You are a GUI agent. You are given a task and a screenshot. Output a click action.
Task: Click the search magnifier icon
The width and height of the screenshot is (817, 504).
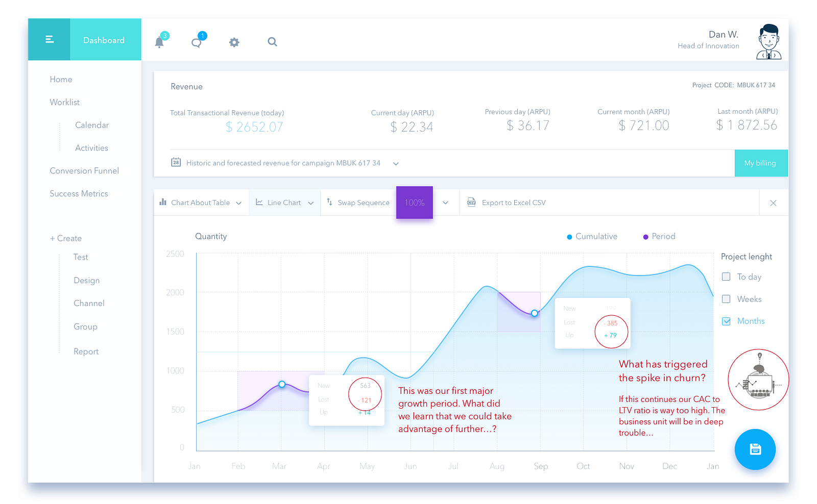(272, 42)
